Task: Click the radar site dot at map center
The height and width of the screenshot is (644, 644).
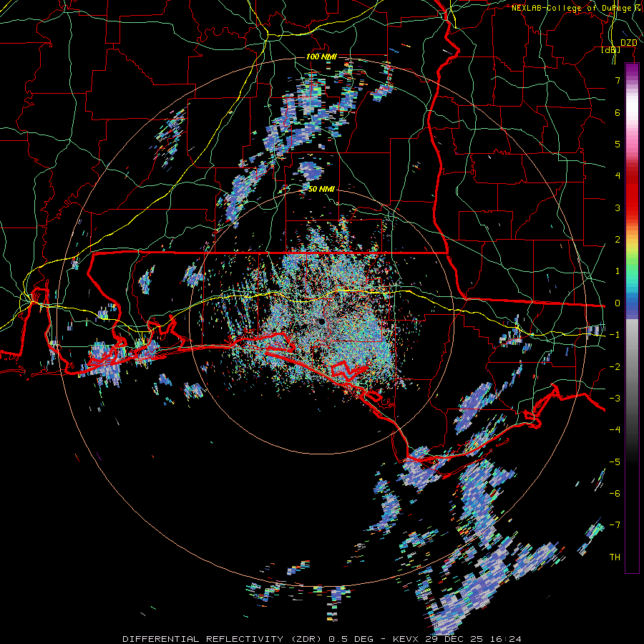Action: 321,321
